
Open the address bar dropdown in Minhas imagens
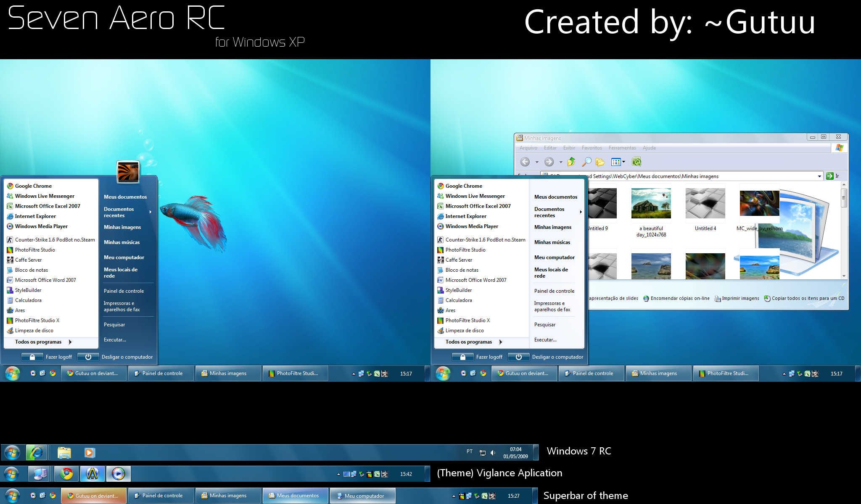(x=819, y=176)
